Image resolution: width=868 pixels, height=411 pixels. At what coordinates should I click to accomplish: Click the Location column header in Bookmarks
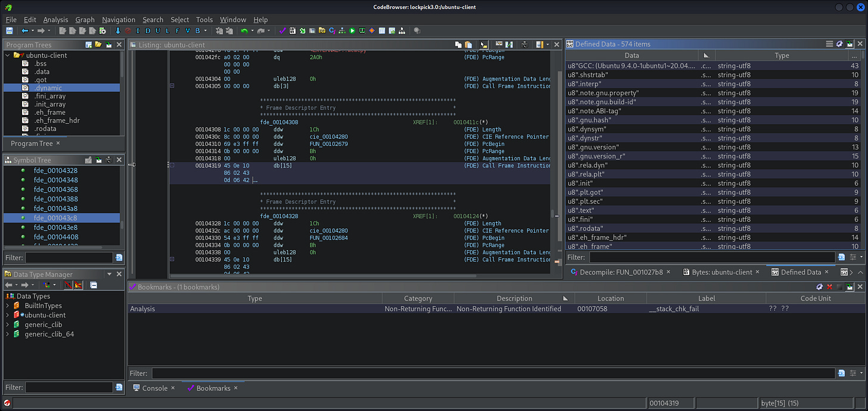pos(610,298)
